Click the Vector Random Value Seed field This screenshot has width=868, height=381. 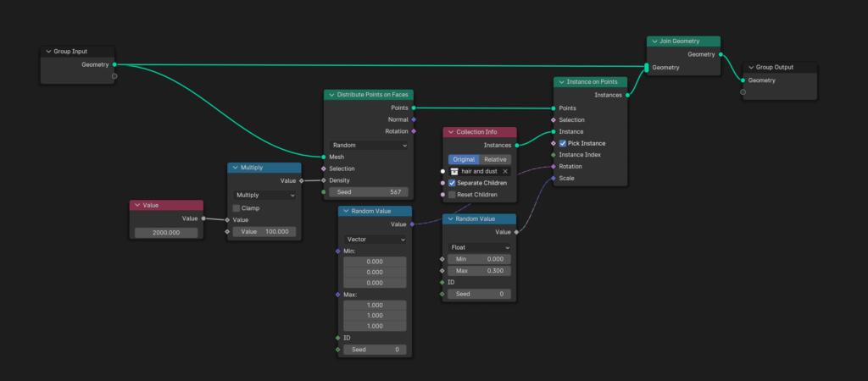375,350
